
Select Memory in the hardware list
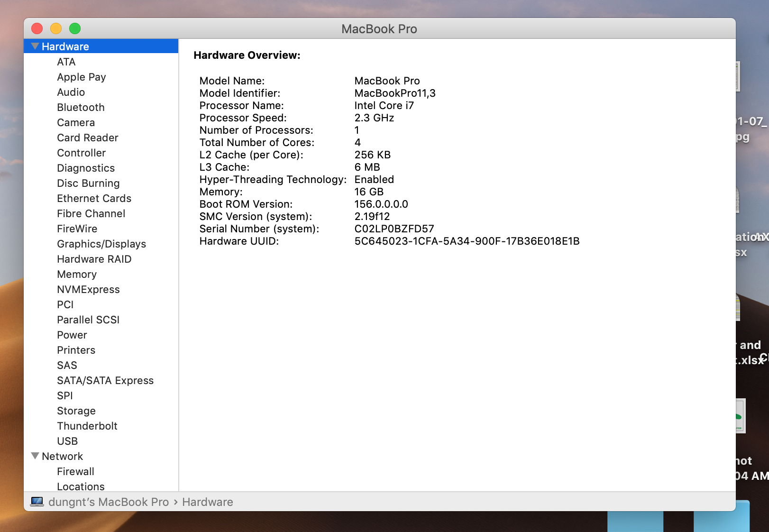(77, 275)
